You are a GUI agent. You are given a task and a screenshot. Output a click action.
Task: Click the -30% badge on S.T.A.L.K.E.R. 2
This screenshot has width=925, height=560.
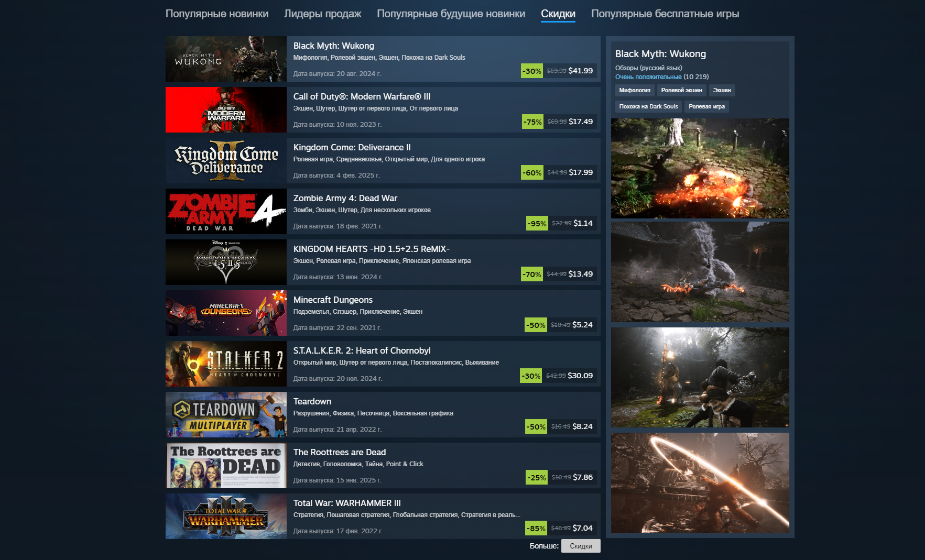tap(531, 376)
